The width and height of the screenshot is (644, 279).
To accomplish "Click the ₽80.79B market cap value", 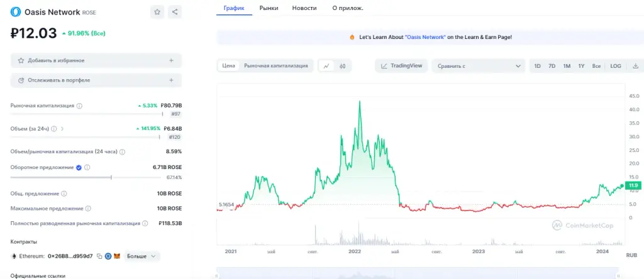I will [171, 106].
